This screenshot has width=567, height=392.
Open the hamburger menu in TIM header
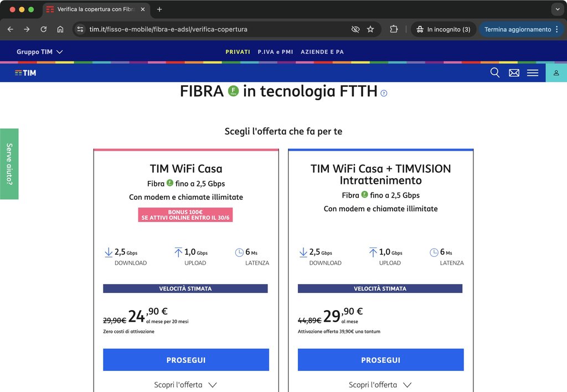coord(532,73)
